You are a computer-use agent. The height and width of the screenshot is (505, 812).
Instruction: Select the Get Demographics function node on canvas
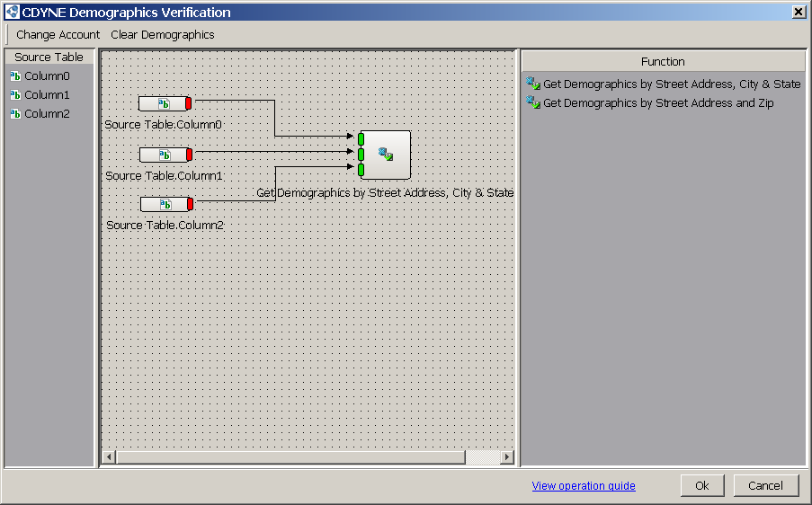[x=386, y=155]
